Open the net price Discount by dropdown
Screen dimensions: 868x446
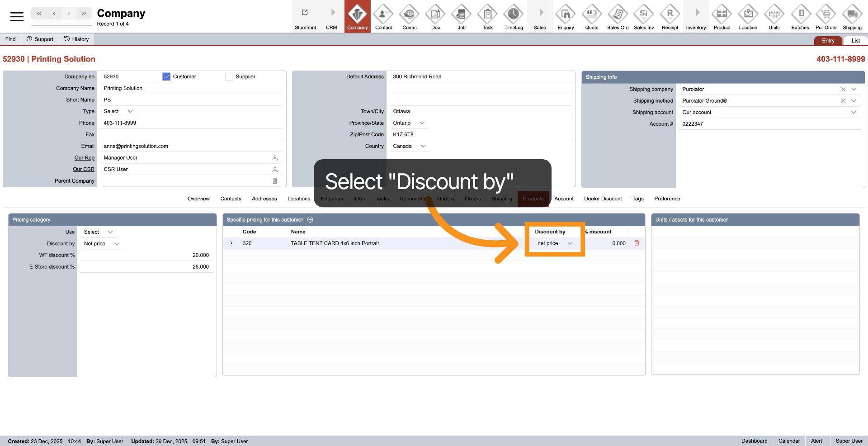[x=555, y=243]
